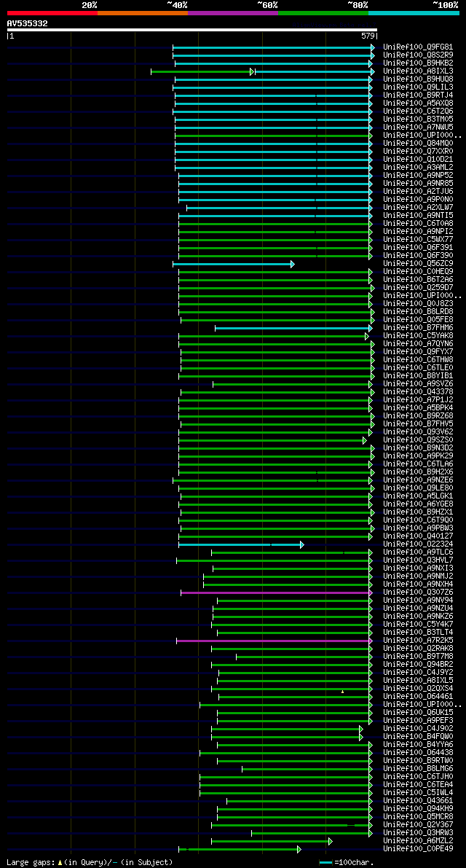Open hit UniRef100_B6T2A6

click(x=418, y=280)
